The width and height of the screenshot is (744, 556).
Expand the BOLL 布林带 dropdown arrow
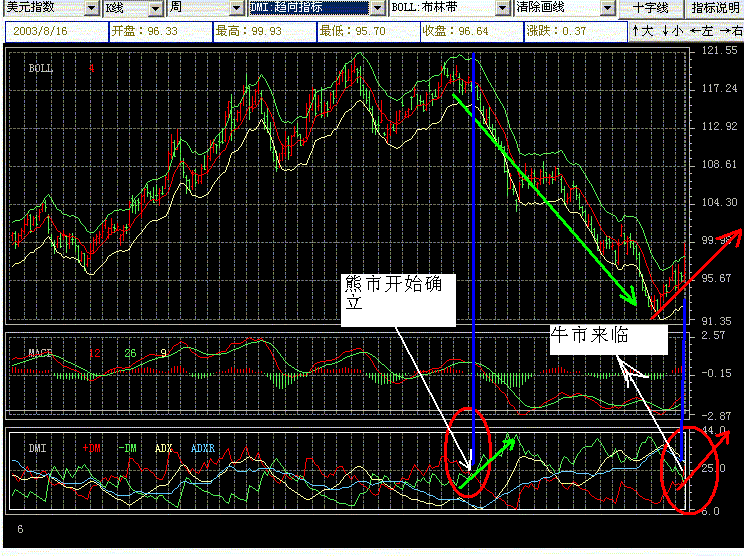click(x=502, y=8)
